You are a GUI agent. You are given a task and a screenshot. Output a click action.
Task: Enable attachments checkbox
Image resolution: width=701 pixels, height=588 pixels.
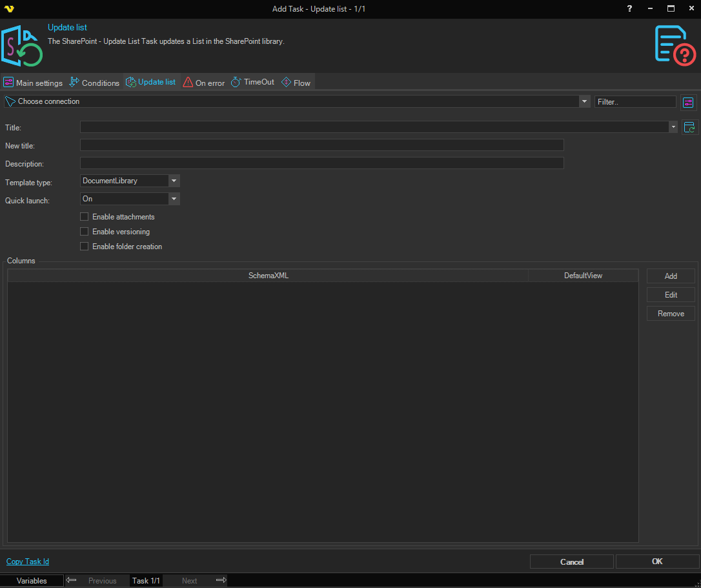84,217
